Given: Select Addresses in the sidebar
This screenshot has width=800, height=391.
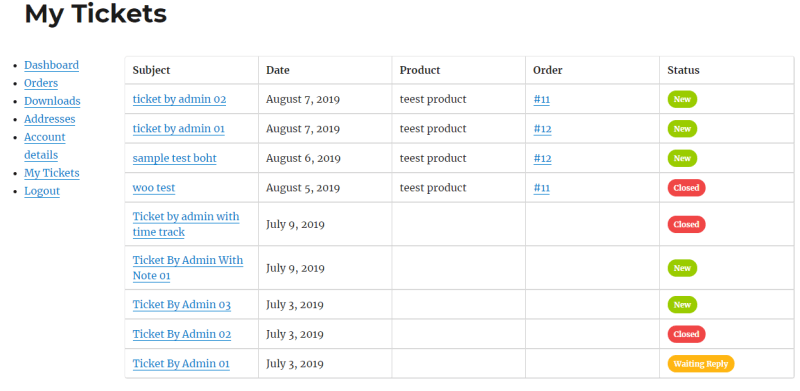Looking at the screenshot, I should (x=49, y=119).
